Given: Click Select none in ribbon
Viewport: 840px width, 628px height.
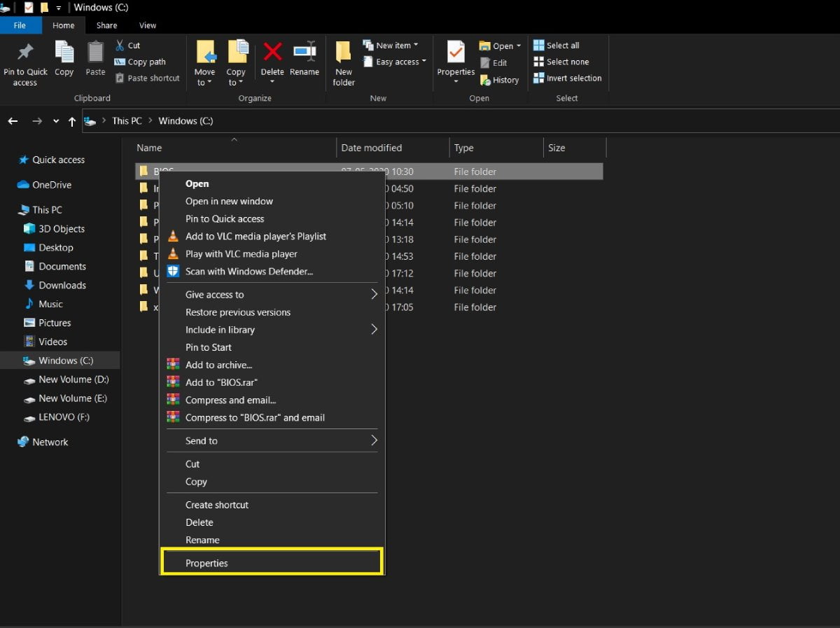Looking at the screenshot, I should [x=561, y=62].
